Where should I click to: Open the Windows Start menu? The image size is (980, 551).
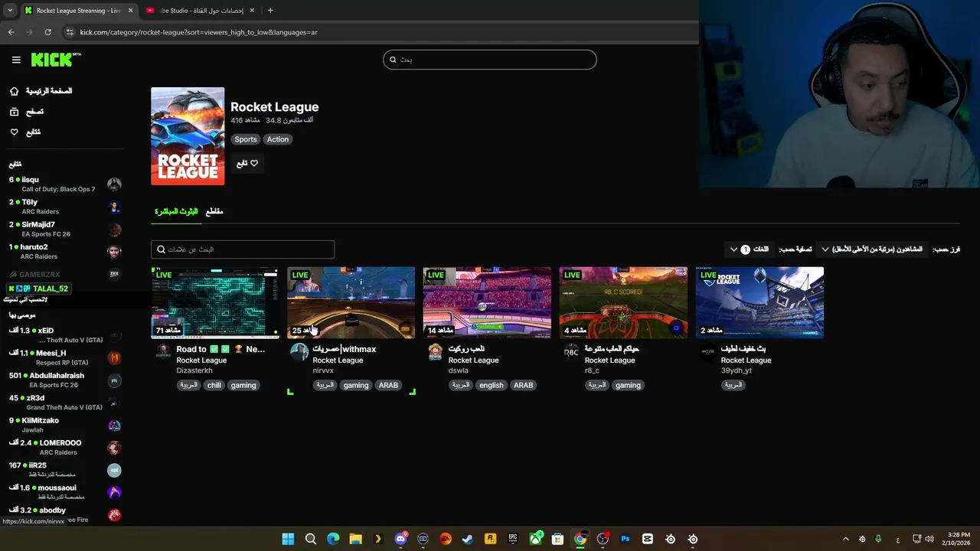[288, 539]
